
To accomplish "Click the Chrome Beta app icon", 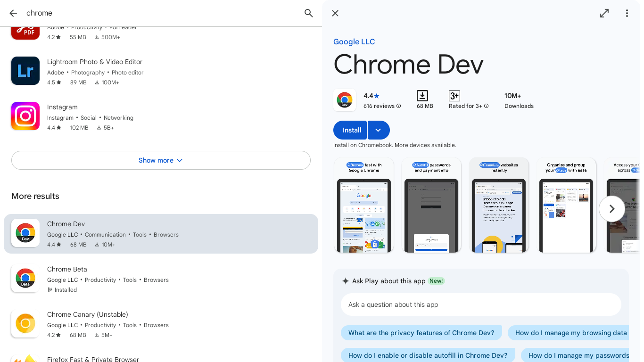I will tap(25, 278).
